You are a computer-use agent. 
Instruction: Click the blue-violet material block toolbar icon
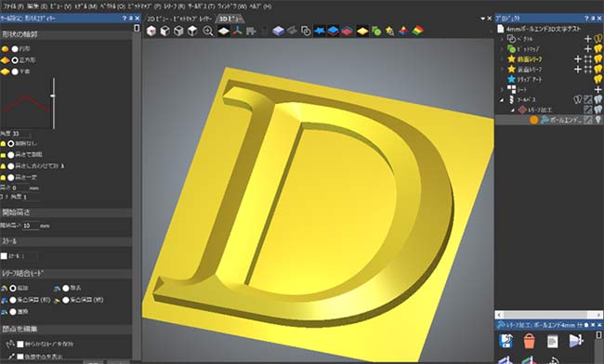278,31
